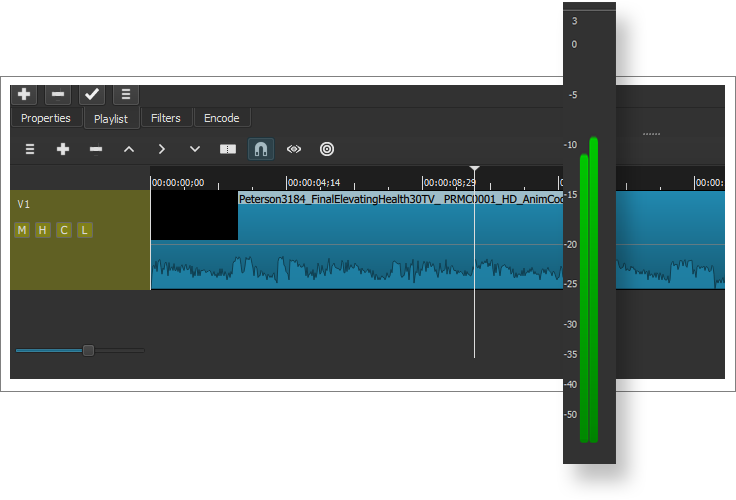The image size is (736, 500).
Task: Click the timeline zoom slider handle
Action: click(x=88, y=350)
